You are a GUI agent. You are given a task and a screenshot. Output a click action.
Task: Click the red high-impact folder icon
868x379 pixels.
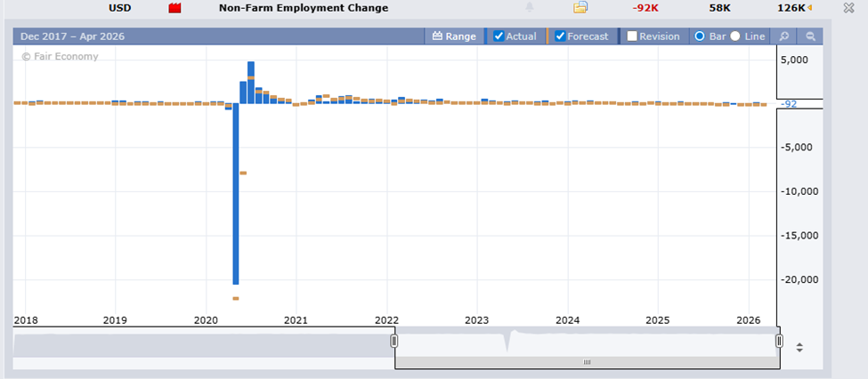(174, 8)
